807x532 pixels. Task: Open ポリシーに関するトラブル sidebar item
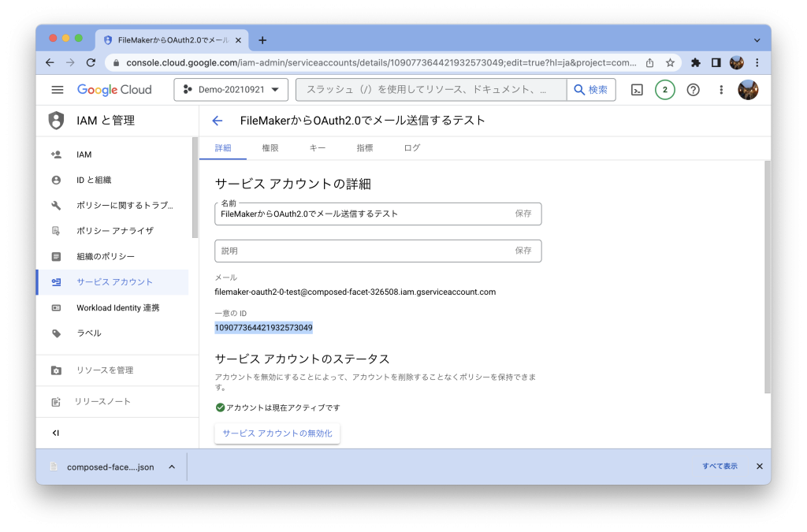pos(112,205)
